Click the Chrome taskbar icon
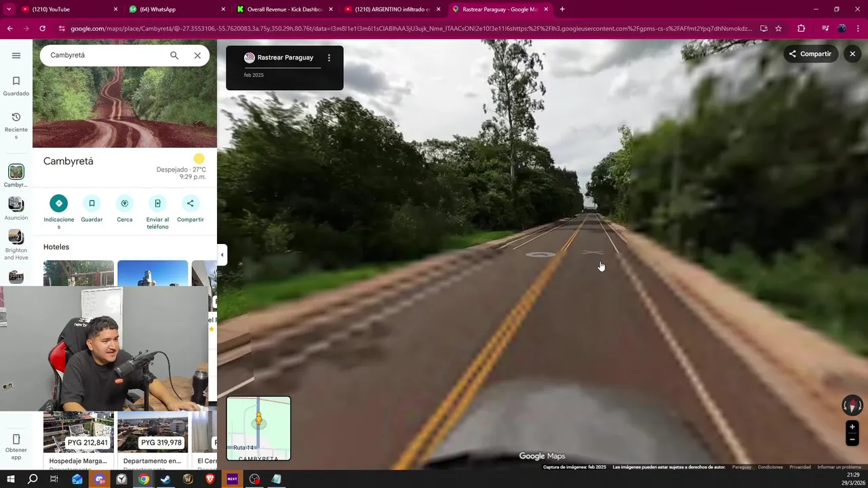 point(144,479)
